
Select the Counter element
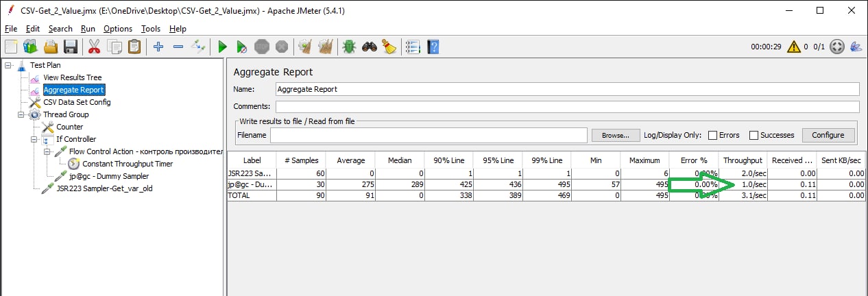click(x=70, y=127)
